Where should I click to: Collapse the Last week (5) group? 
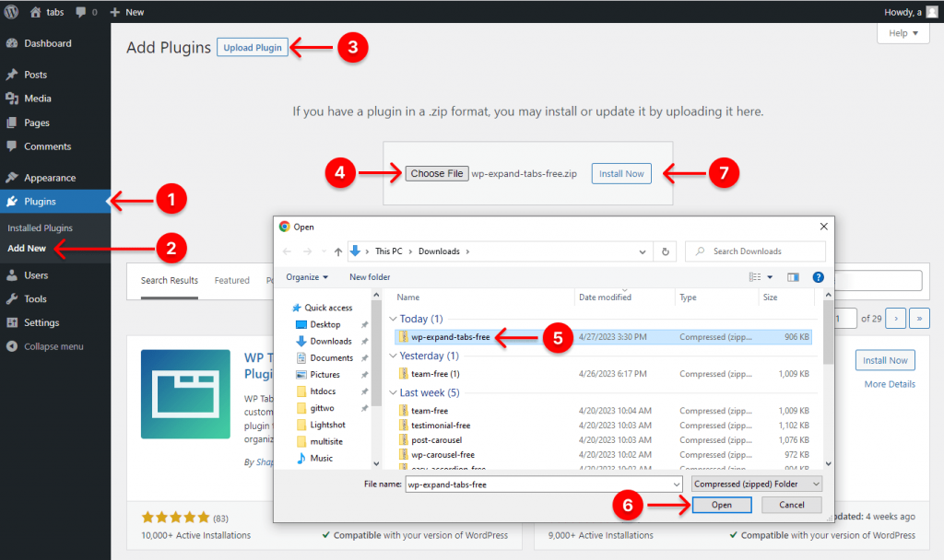[x=393, y=392]
